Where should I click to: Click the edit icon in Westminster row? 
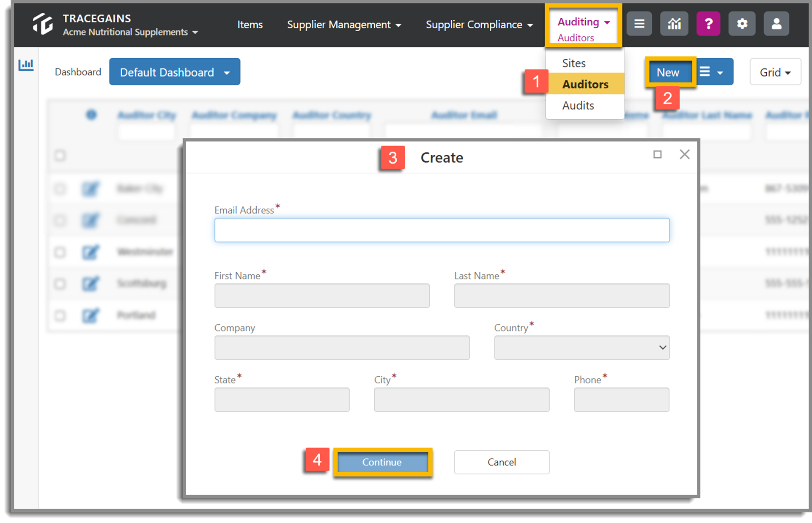(90, 252)
